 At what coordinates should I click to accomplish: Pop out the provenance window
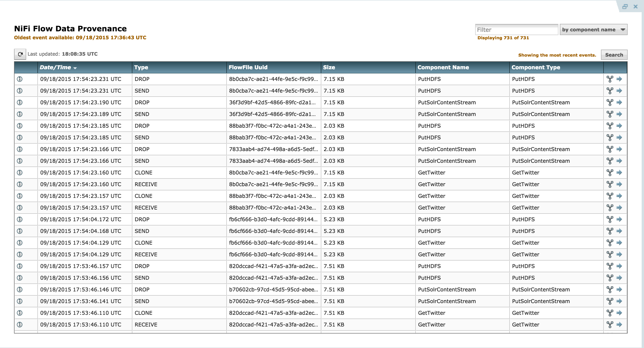tap(625, 7)
